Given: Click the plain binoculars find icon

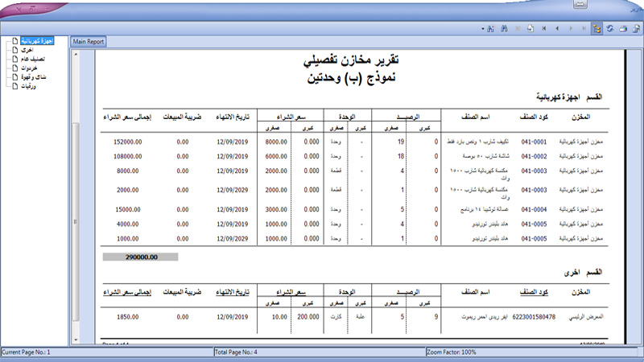Looking at the screenshot, I should (504, 29).
